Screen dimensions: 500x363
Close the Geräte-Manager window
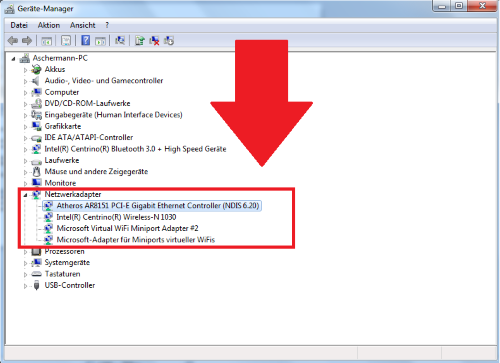point(482,6)
